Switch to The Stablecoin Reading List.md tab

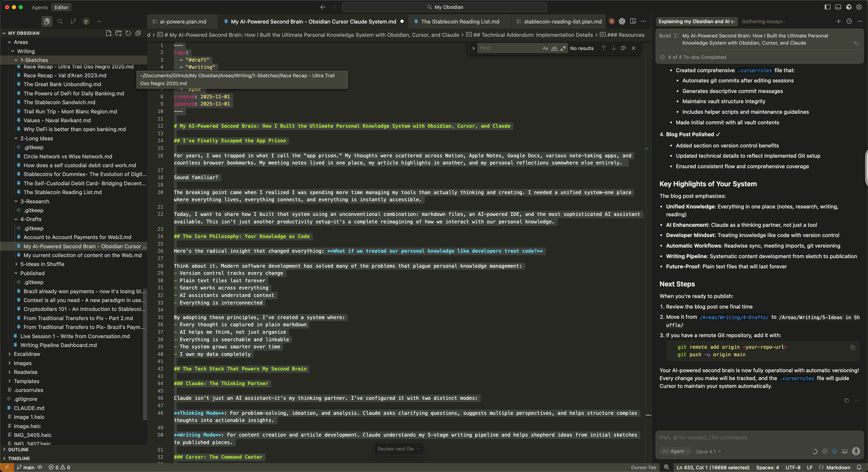tap(460, 21)
